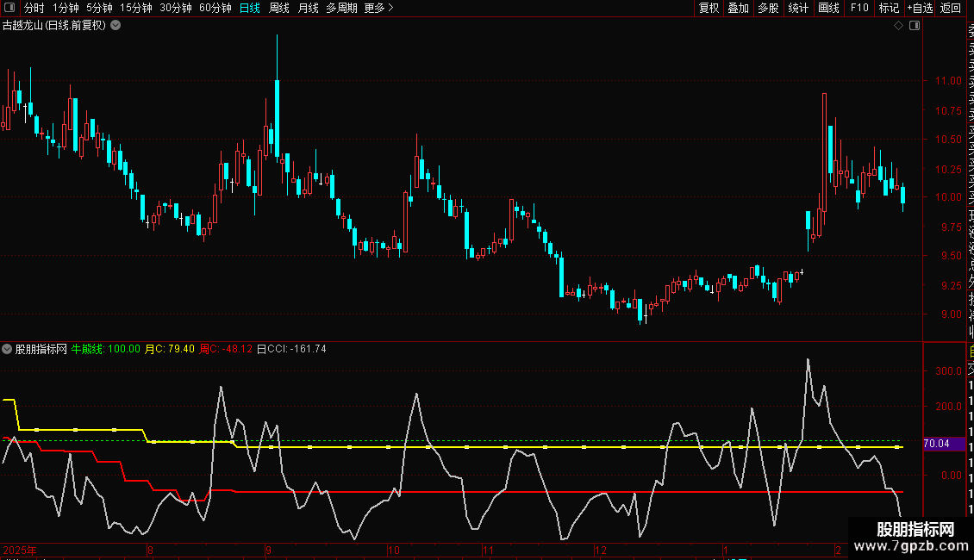
Task: Click the 标记 mark button
Action: pyautogui.click(x=889, y=8)
